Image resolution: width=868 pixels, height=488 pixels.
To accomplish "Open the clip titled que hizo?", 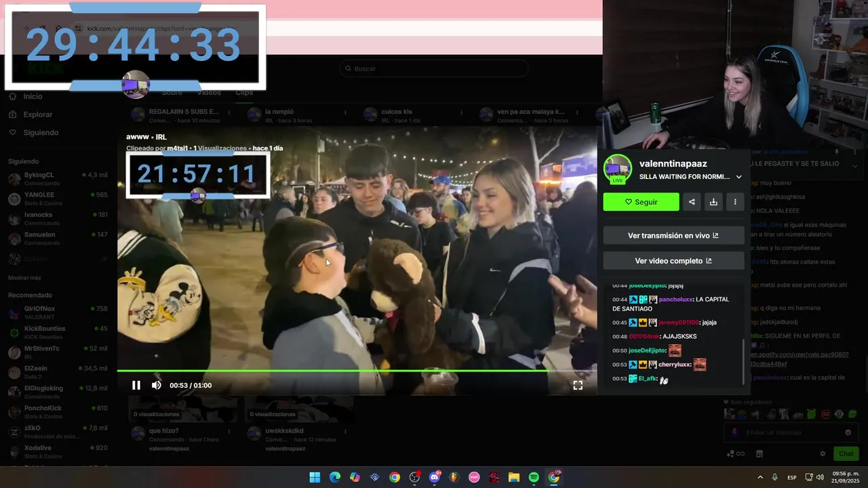I will (164, 431).
